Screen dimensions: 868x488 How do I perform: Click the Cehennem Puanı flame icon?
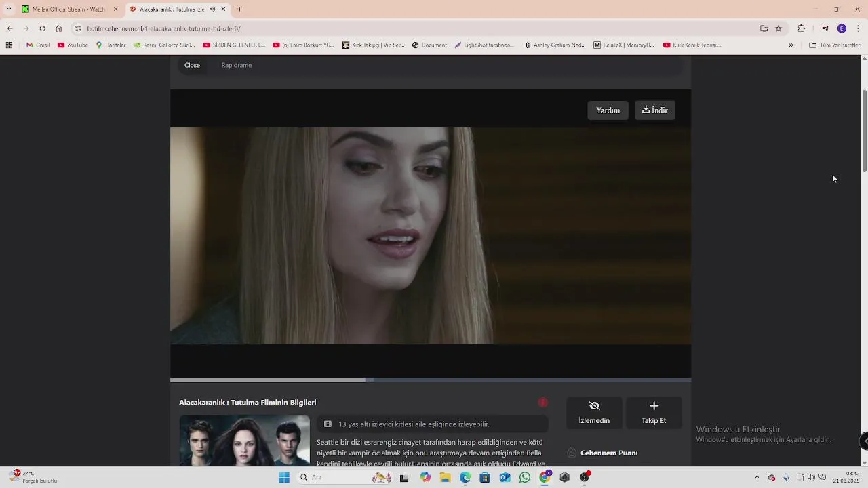pos(572,453)
